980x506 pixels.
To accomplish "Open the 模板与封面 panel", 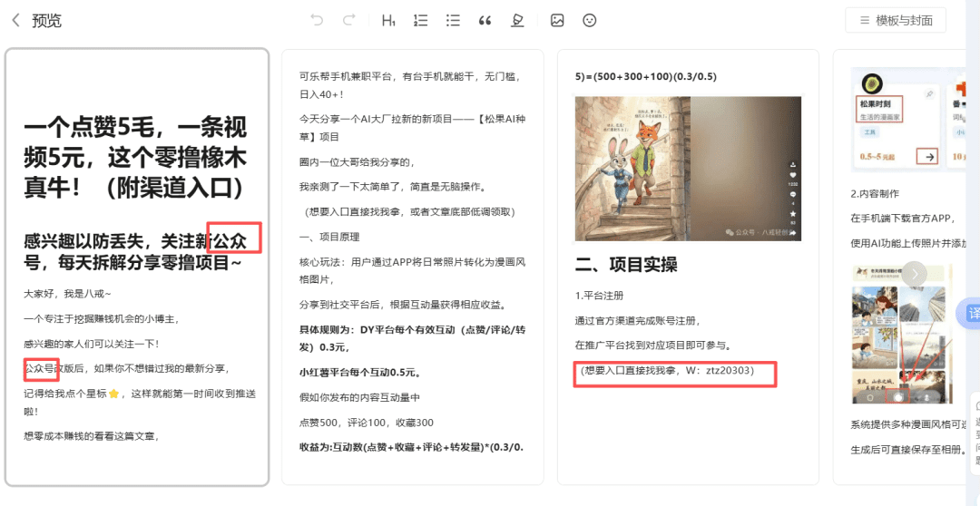I will pos(895,20).
